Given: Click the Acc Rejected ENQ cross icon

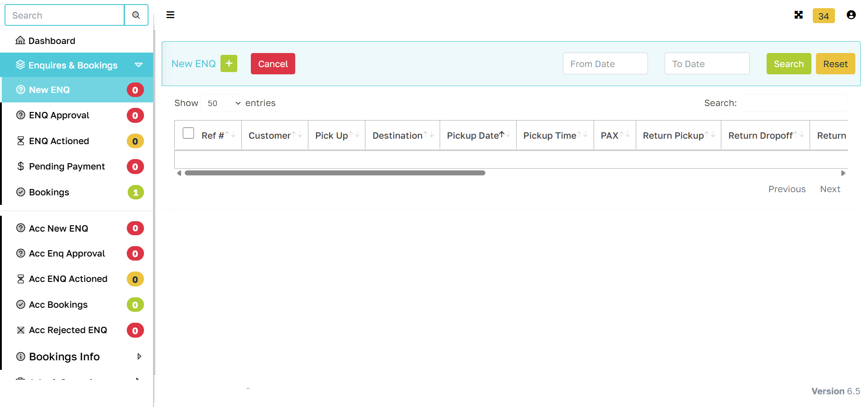Looking at the screenshot, I should coord(21,330).
